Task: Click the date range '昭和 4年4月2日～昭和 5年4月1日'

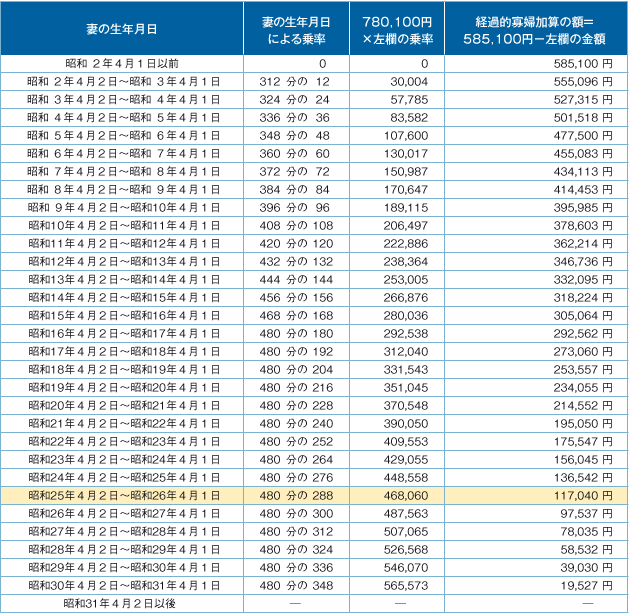Action: (x=124, y=118)
